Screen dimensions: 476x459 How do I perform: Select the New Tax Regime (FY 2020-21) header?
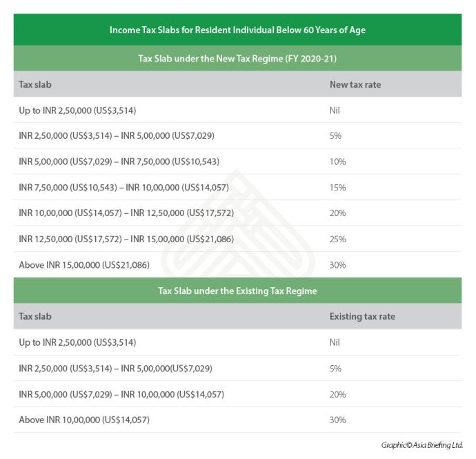click(x=237, y=58)
